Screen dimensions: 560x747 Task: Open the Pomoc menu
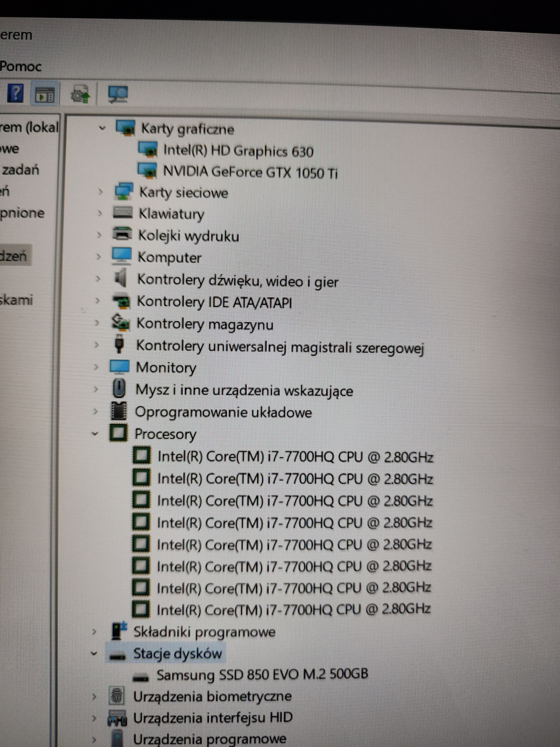click(20, 66)
